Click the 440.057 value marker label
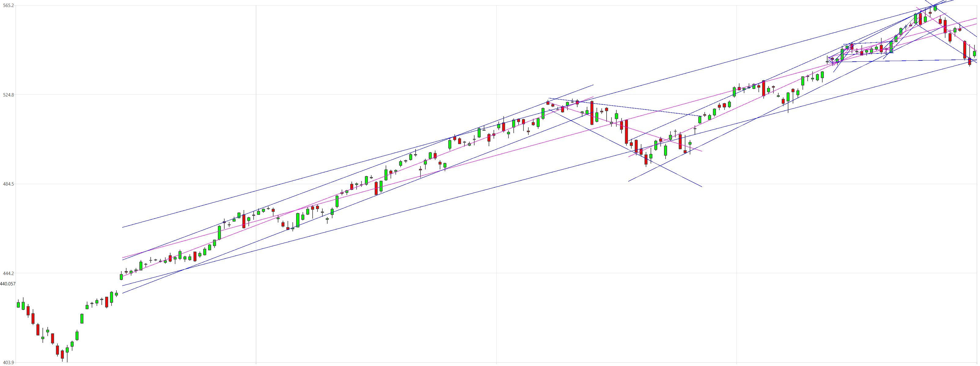The height and width of the screenshot is (366, 980). tap(8, 284)
